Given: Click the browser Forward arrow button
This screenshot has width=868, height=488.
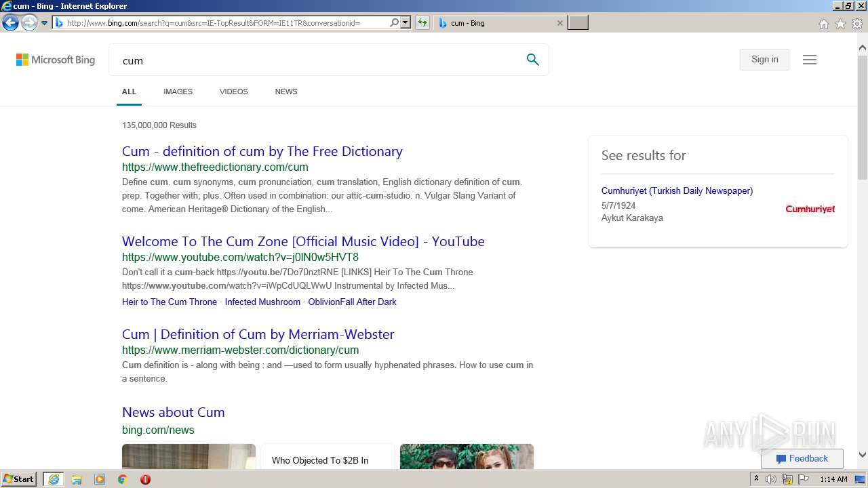Looking at the screenshot, I should click(x=29, y=23).
